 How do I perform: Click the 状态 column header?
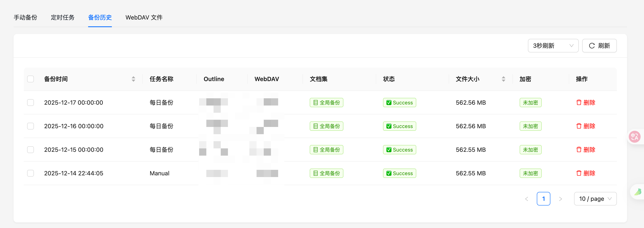pos(389,79)
